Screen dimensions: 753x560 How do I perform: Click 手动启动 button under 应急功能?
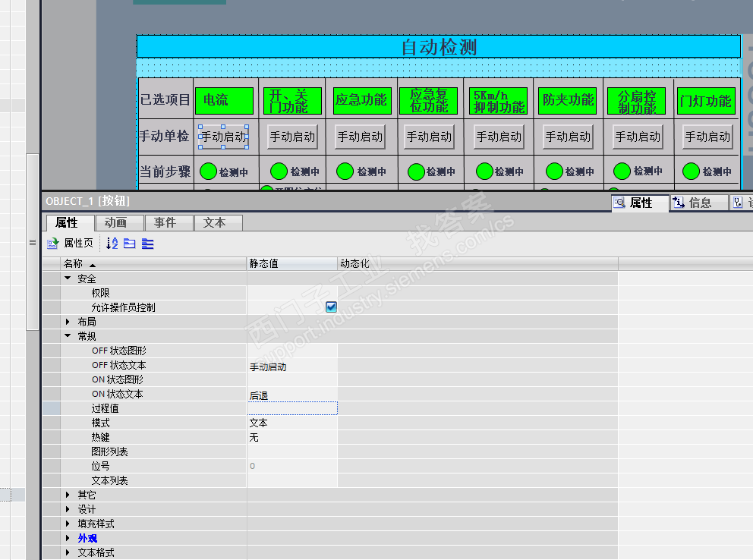click(360, 137)
